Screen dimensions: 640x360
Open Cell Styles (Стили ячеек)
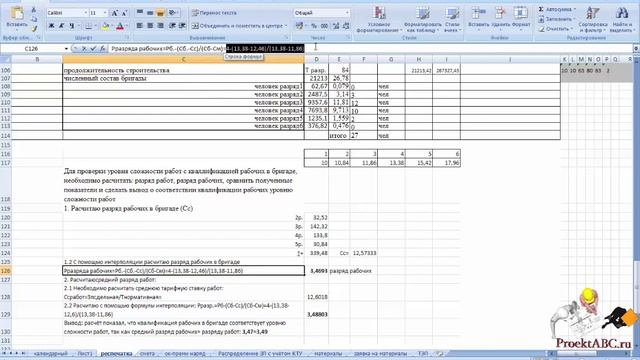coord(452,19)
